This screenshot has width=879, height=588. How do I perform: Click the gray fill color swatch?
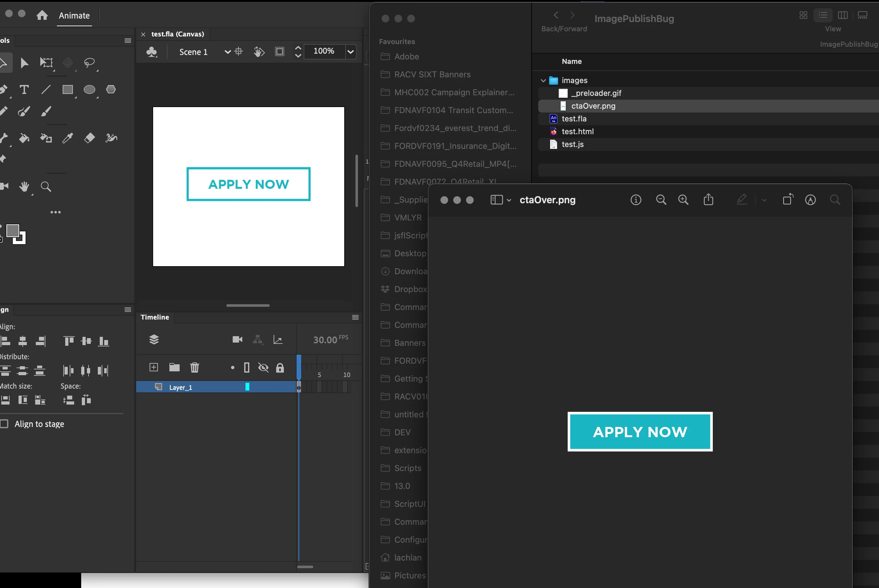click(12, 231)
